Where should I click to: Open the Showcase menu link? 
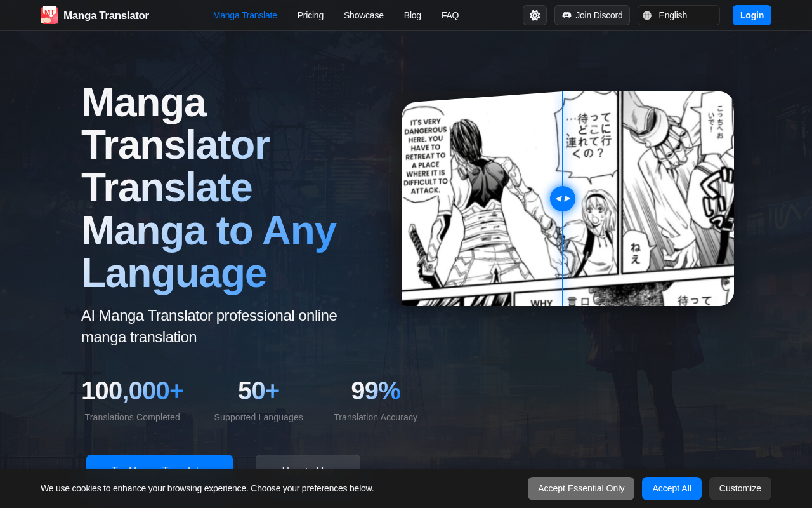click(x=363, y=15)
